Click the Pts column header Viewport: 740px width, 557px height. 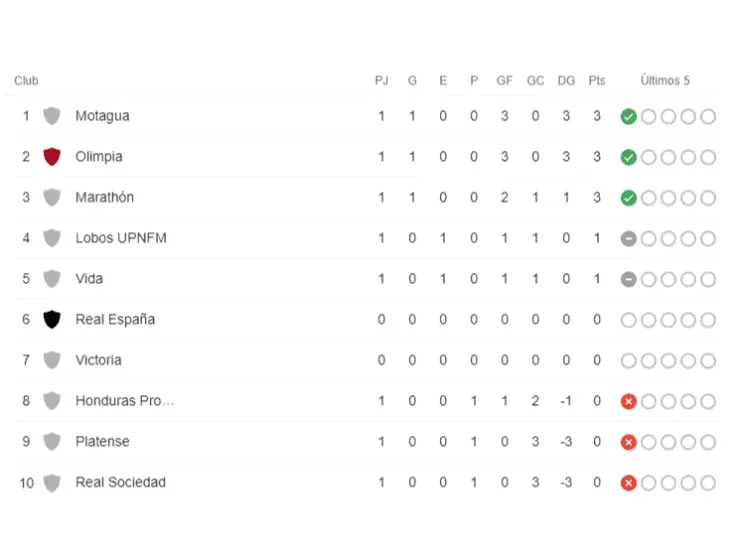tap(597, 81)
